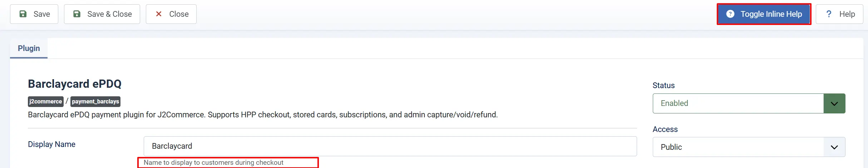868x168 pixels.
Task: Choose Save & Close
Action: (x=102, y=14)
